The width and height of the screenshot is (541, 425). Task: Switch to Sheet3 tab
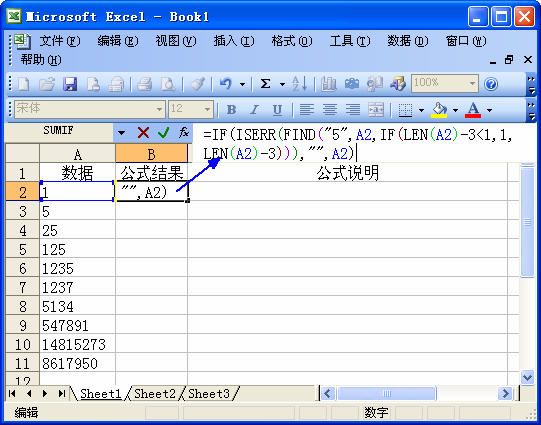(209, 394)
